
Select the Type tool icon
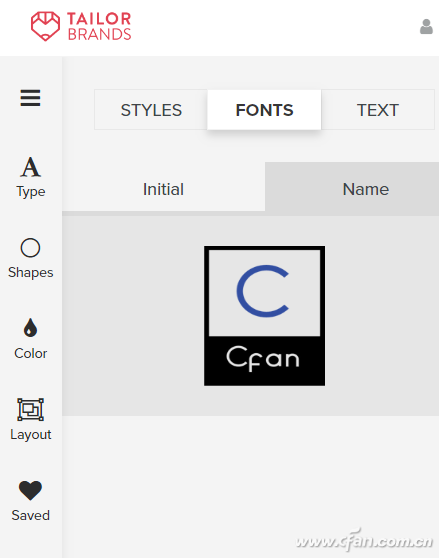coord(31,167)
